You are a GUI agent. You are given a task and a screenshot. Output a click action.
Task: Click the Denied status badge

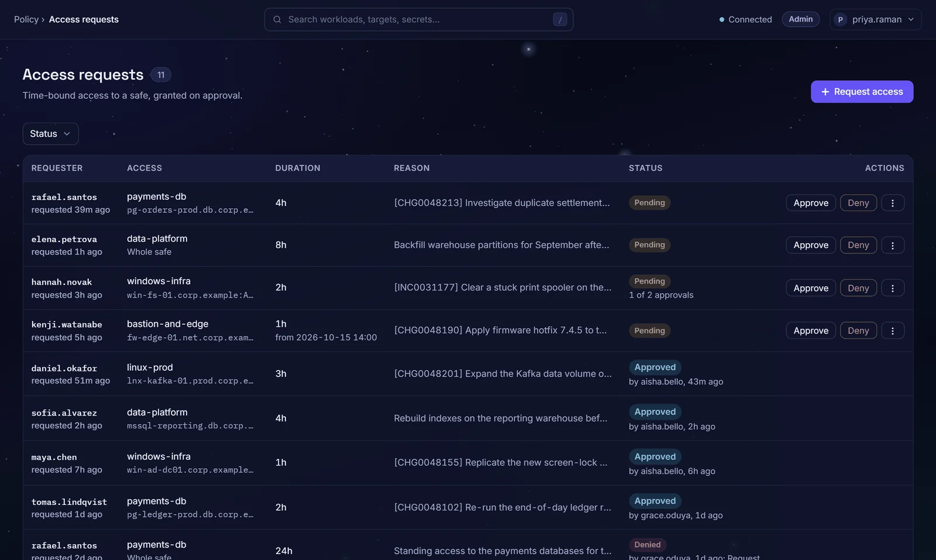648,545
